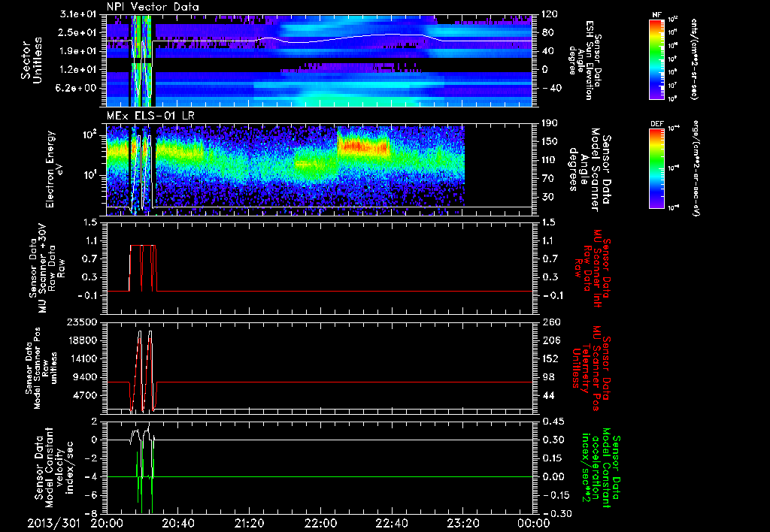The image size is (770, 532).
Task: Click the 2.5e+01 sector tick label
Action: (x=79, y=32)
